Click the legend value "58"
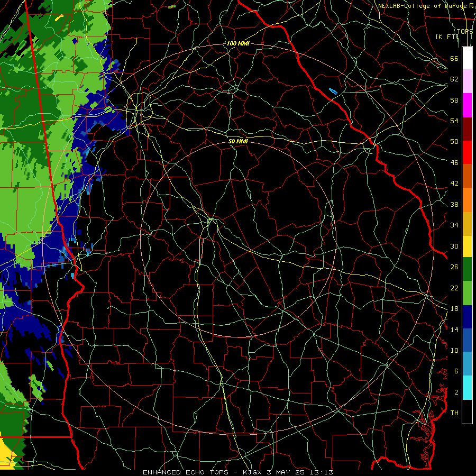This screenshot has height=476, width=476. click(454, 100)
